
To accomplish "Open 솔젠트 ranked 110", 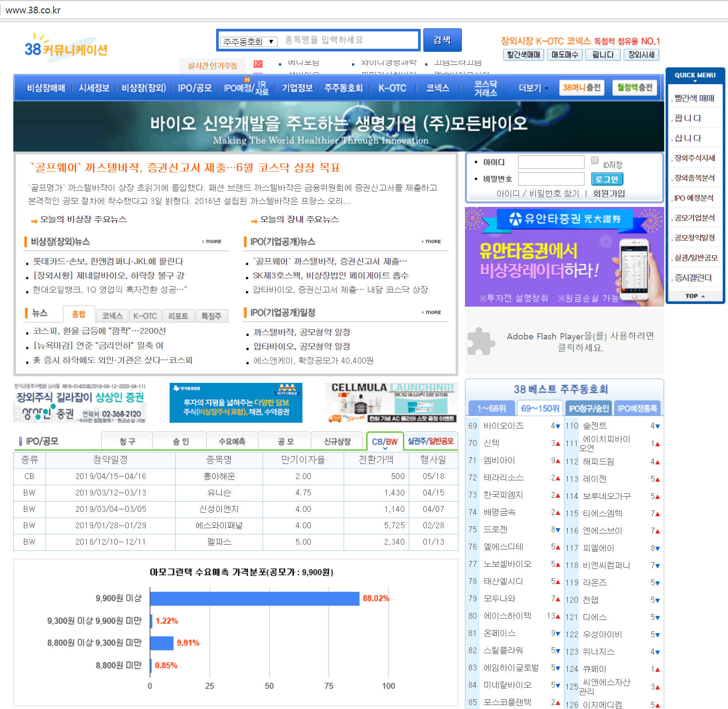I will click(x=595, y=426).
